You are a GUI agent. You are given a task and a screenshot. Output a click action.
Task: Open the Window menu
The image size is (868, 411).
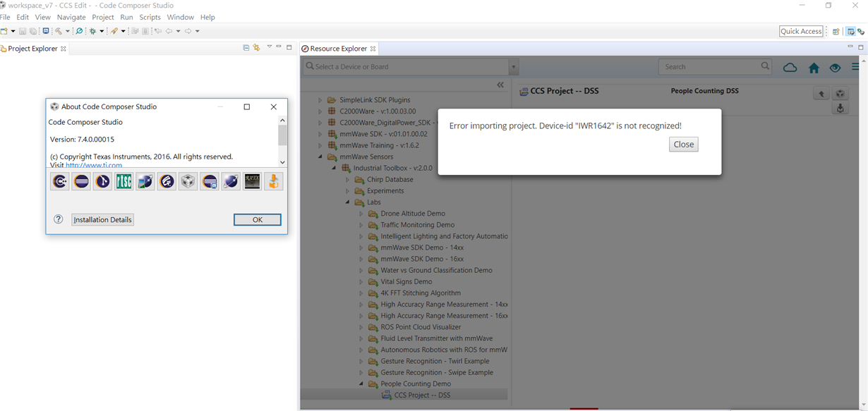[181, 17]
